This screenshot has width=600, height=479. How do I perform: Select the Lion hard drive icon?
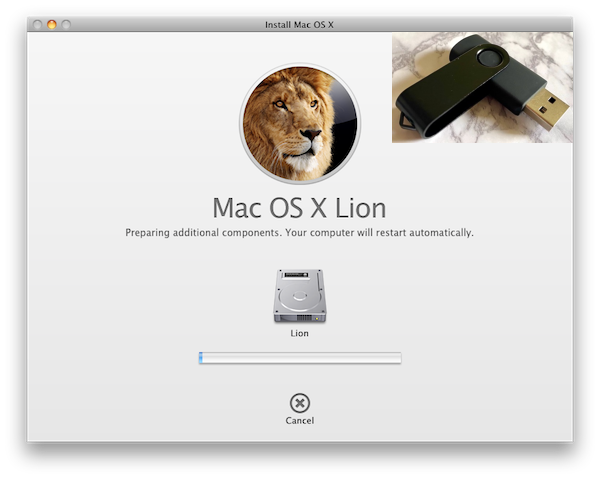click(x=300, y=296)
